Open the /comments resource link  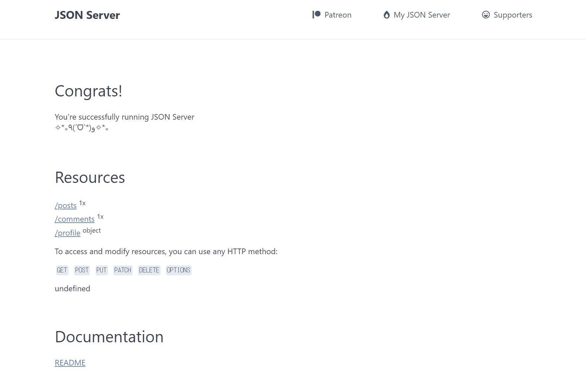pos(75,219)
